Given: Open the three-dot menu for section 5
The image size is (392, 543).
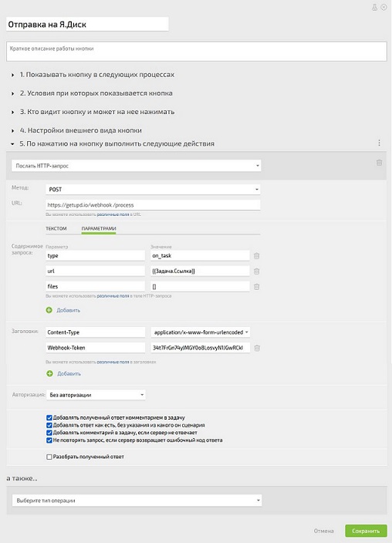Looking at the screenshot, I should tap(379, 143).
